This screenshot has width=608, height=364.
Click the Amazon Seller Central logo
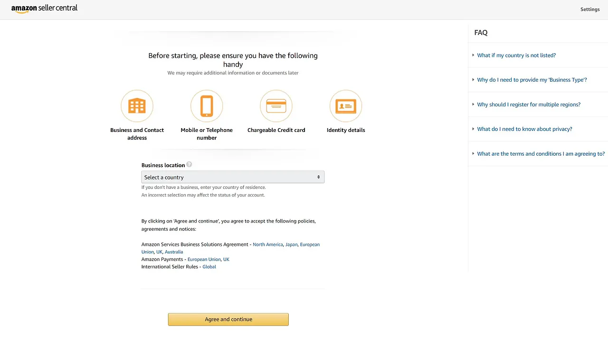pos(44,9)
